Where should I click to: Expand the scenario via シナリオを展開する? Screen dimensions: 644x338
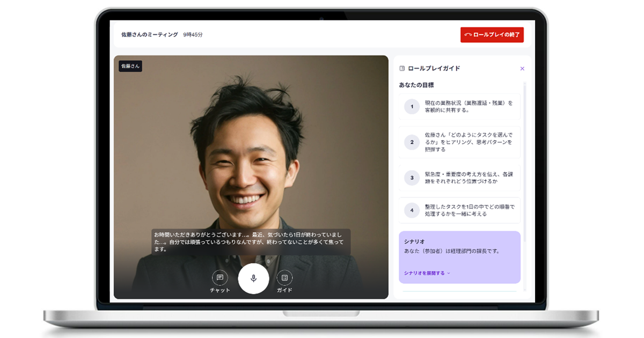pyautogui.click(x=427, y=273)
